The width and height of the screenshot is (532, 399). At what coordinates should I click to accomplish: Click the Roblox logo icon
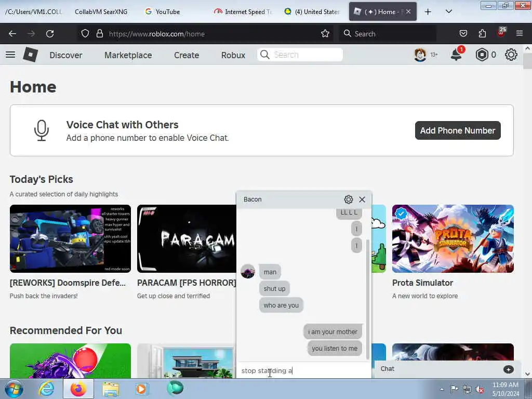[31, 55]
